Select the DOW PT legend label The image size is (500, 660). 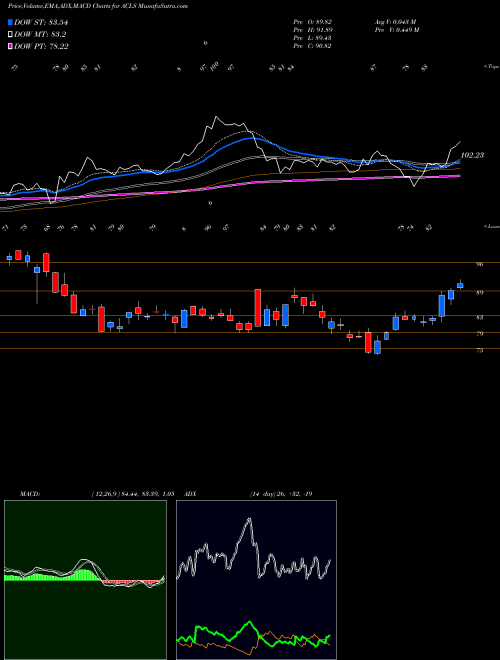pyautogui.click(x=41, y=46)
